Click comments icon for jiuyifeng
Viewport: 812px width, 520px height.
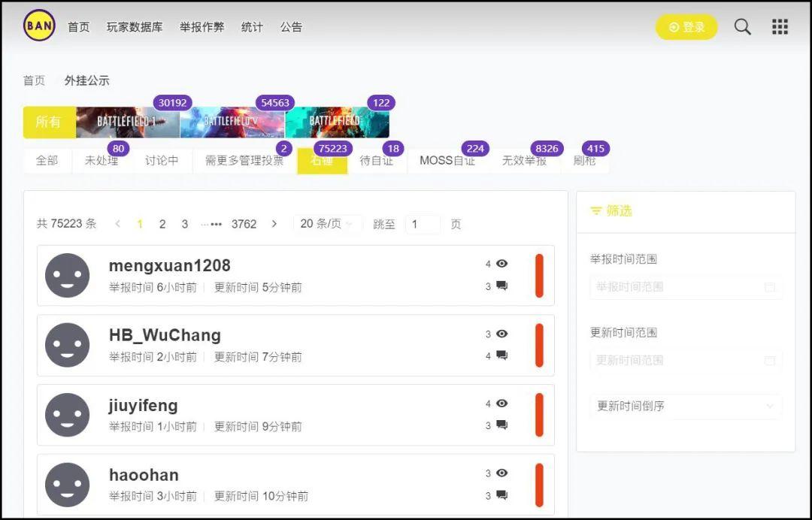[501, 425]
